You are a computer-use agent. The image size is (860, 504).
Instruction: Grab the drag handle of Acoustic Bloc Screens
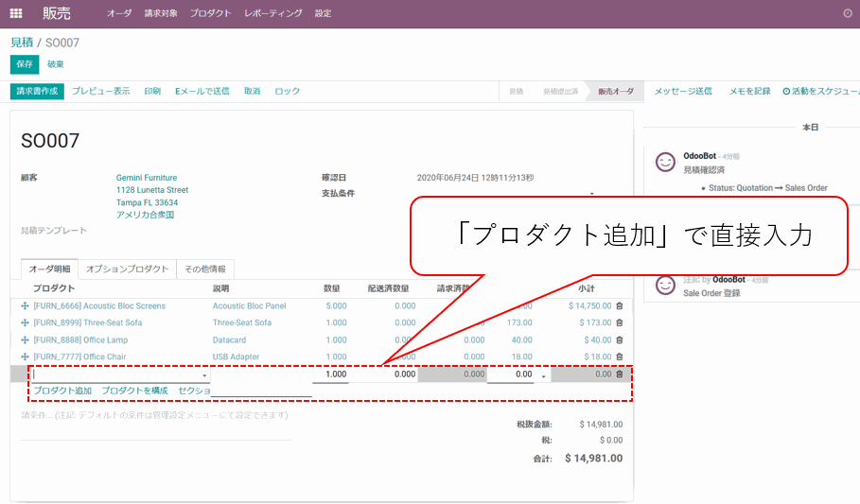tap(25, 306)
